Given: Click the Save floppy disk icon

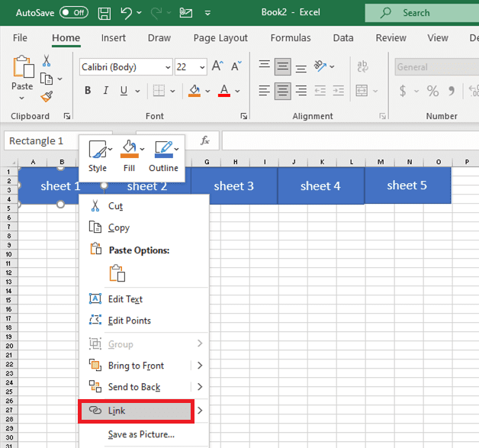Looking at the screenshot, I should [104, 13].
